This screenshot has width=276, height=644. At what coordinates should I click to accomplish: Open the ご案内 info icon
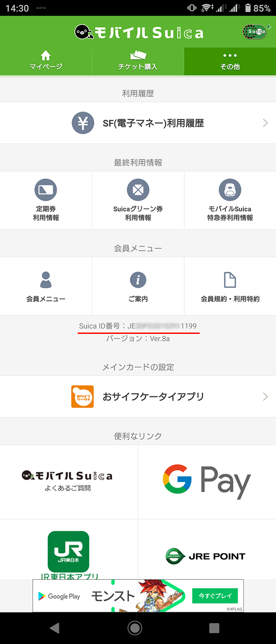pyautogui.click(x=138, y=280)
